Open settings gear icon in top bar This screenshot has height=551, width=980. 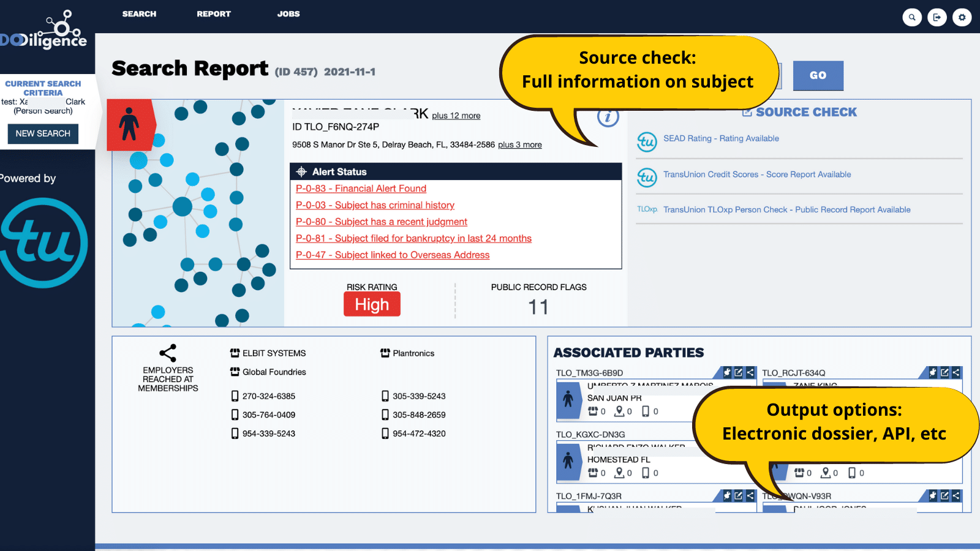[962, 17]
